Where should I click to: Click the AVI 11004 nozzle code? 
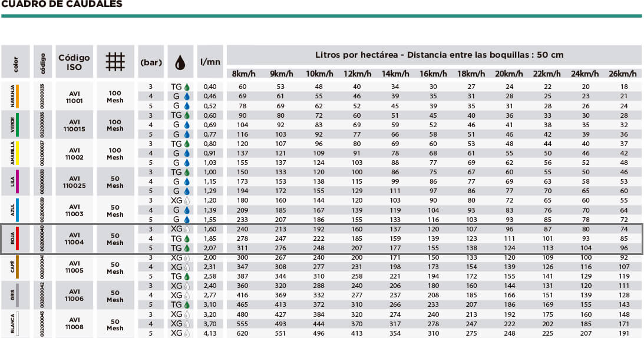74,238
